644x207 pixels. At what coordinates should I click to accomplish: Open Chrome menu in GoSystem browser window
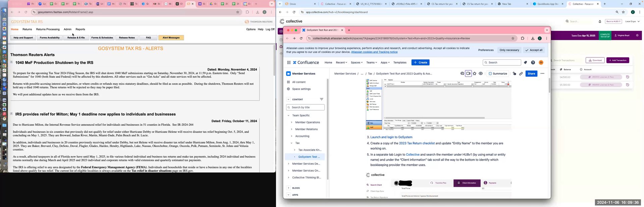point(272,12)
